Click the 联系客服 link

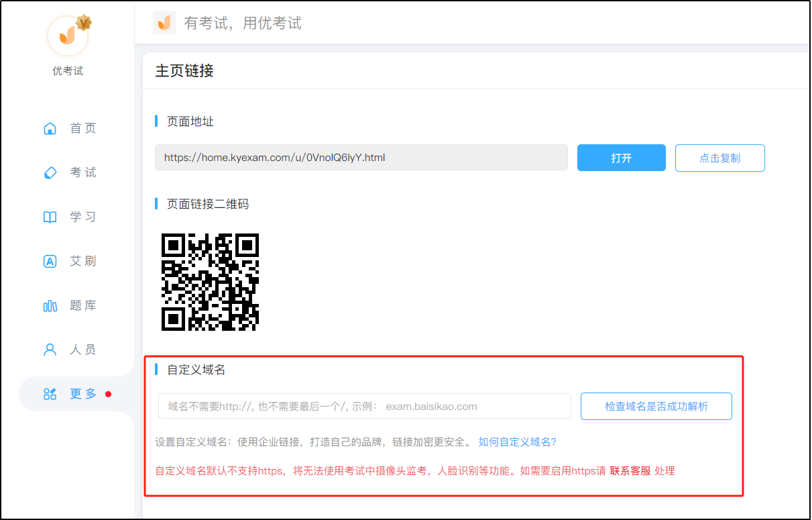(630, 471)
